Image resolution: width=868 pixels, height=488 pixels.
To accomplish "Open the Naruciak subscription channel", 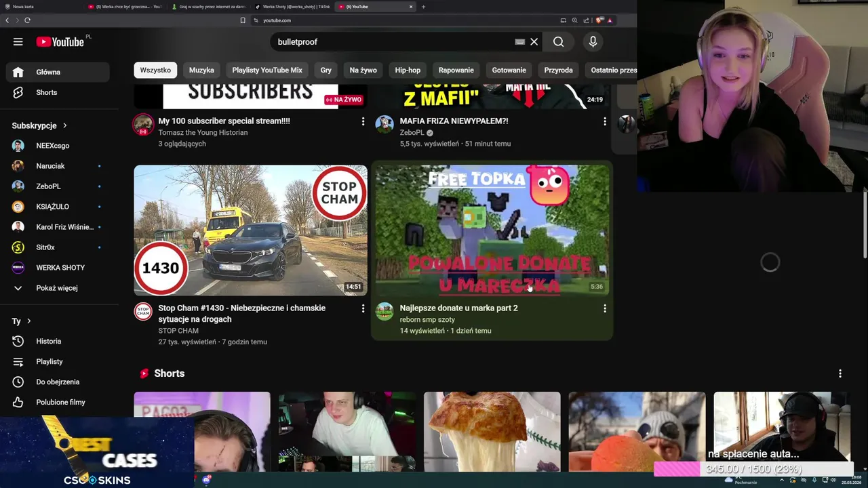I will point(58,166).
